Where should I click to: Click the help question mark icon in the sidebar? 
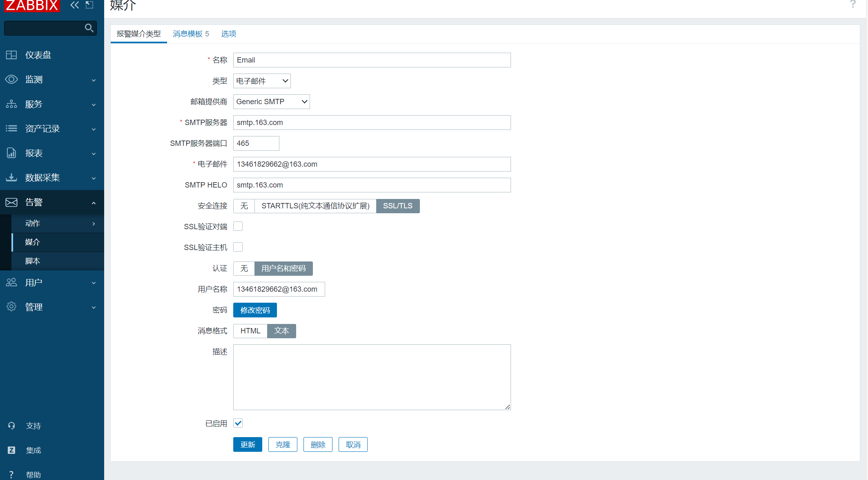(x=11, y=475)
